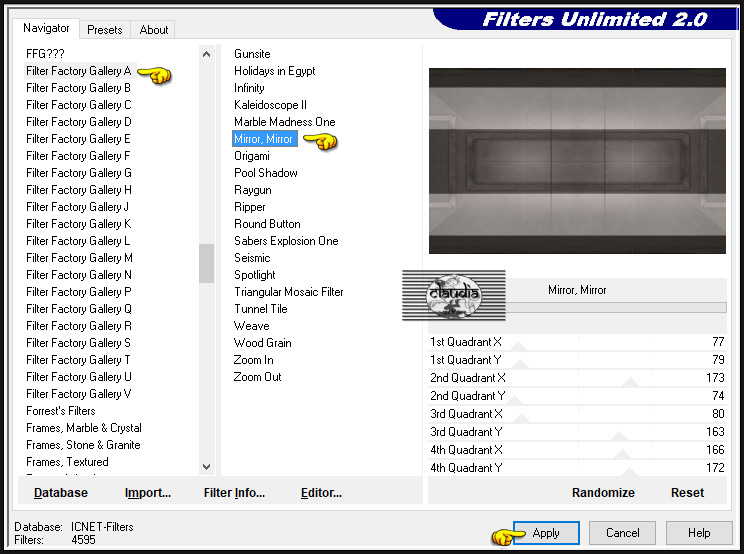Choose the Tunnel Tile filter
Viewport: 744px width, 554px height.
[x=261, y=309]
